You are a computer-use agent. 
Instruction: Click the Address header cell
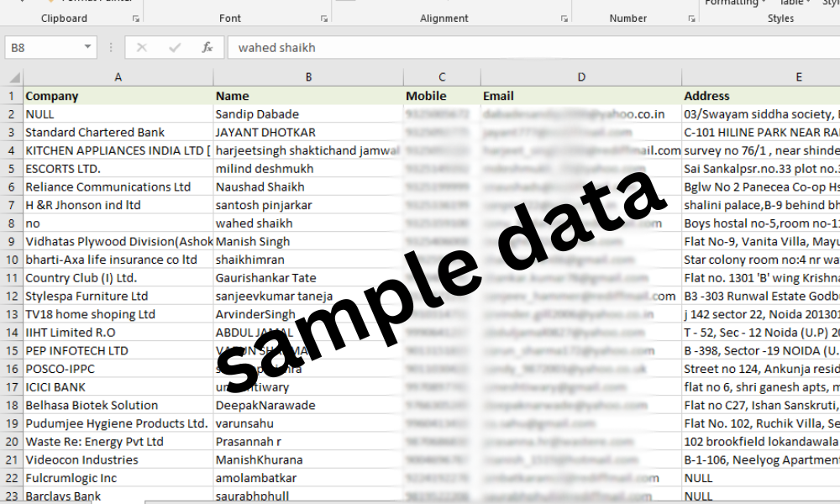pos(761,96)
